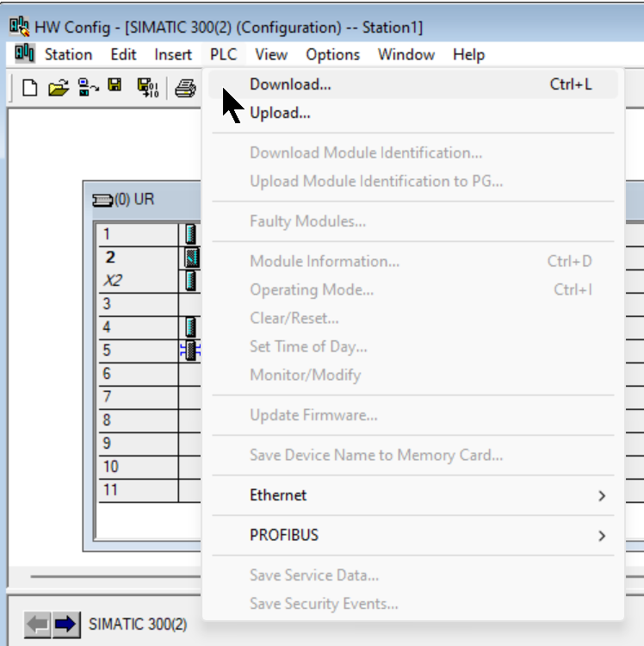Open the Station menu
Image resolution: width=644 pixels, height=646 pixels.
[x=68, y=54]
